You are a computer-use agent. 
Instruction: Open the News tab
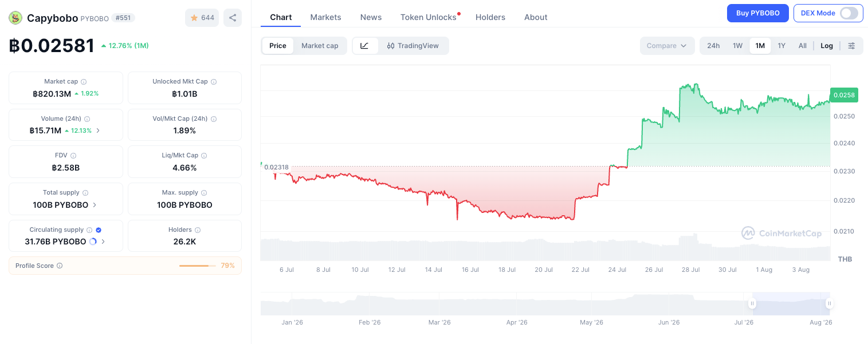[x=371, y=17]
